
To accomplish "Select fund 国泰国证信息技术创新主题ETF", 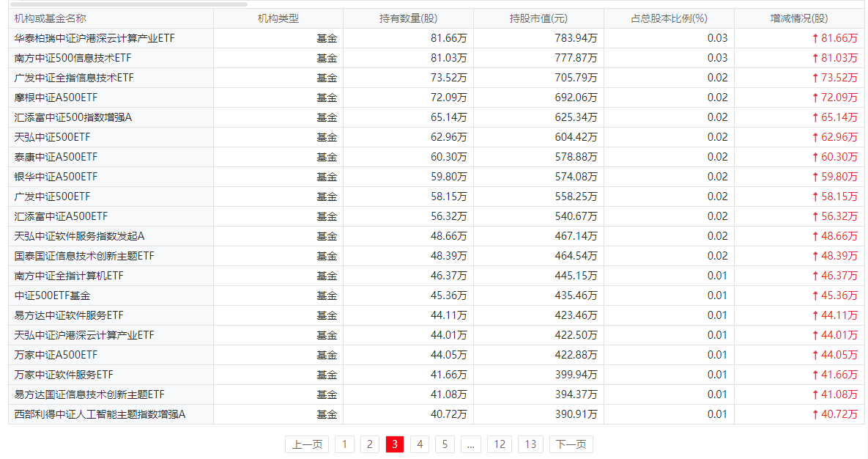I will pos(84,256).
